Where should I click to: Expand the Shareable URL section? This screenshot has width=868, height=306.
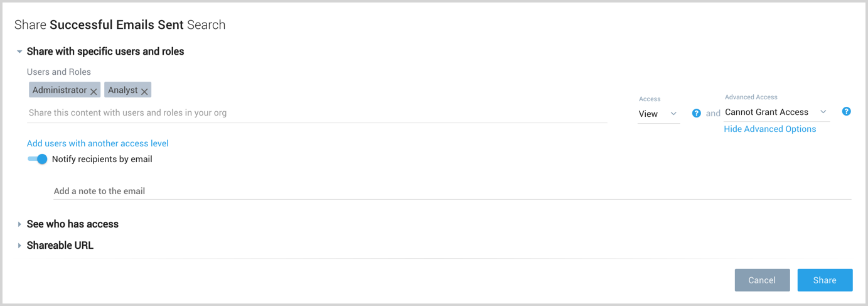tap(19, 246)
